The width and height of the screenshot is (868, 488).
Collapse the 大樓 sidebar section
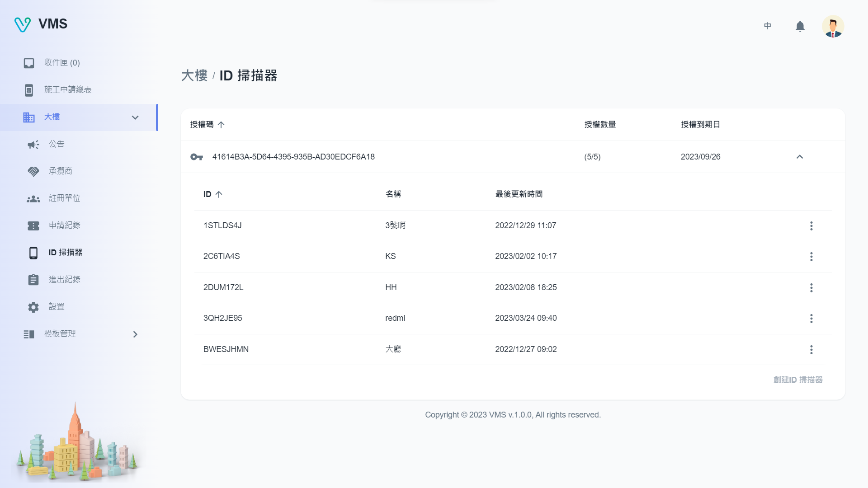(135, 117)
